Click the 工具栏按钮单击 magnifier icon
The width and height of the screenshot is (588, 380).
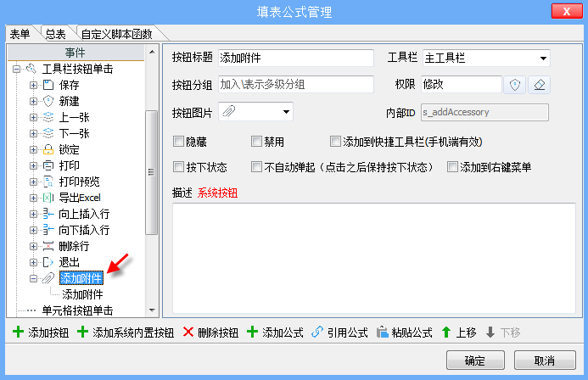point(31,69)
